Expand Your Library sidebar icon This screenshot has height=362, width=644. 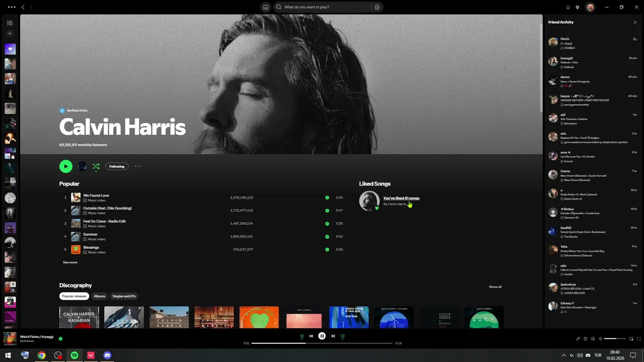10,23
